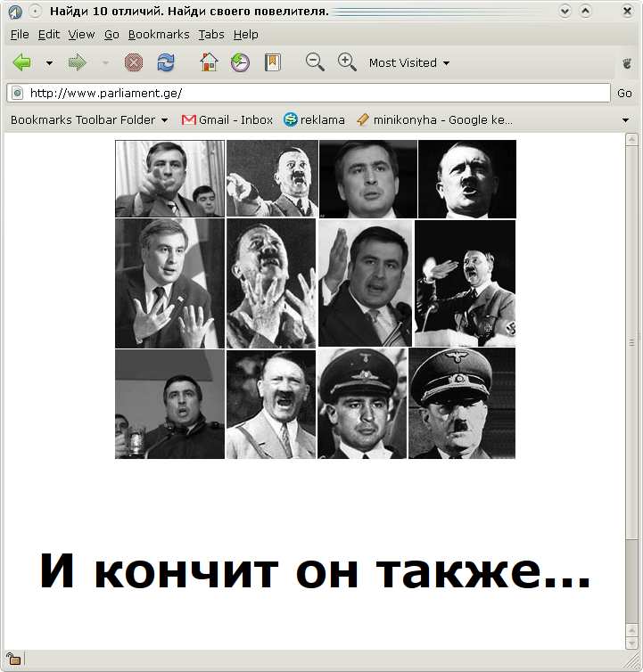This screenshot has height=672, width=643.
Task: Expand the Bookmarks Toolbar Folder menu
Action: click(x=88, y=119)
